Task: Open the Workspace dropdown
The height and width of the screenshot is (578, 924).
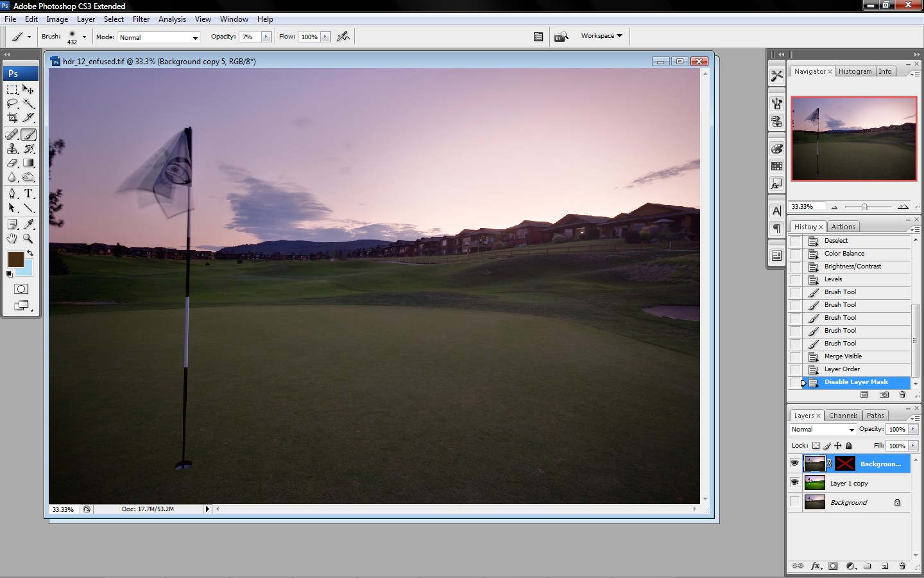Action: pos(602,36)
